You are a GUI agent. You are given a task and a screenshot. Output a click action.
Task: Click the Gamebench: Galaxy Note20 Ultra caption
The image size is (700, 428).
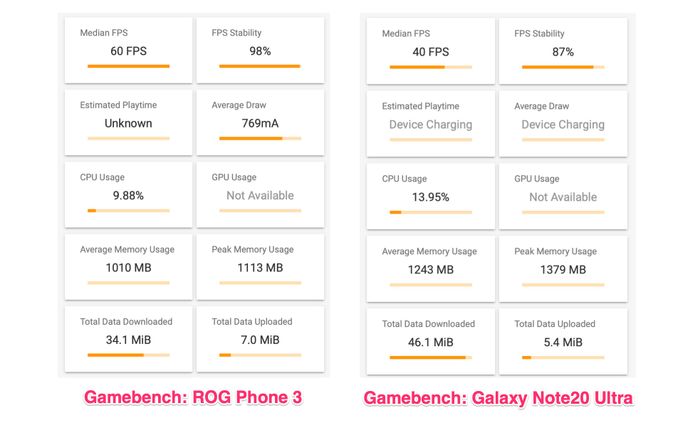[x=498, y=398]
